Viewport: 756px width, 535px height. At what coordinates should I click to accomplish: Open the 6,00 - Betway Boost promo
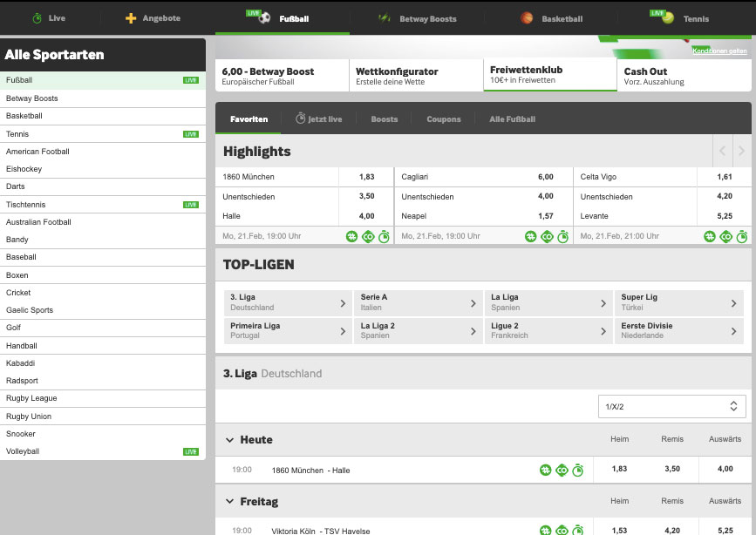(x=282, y=76)
